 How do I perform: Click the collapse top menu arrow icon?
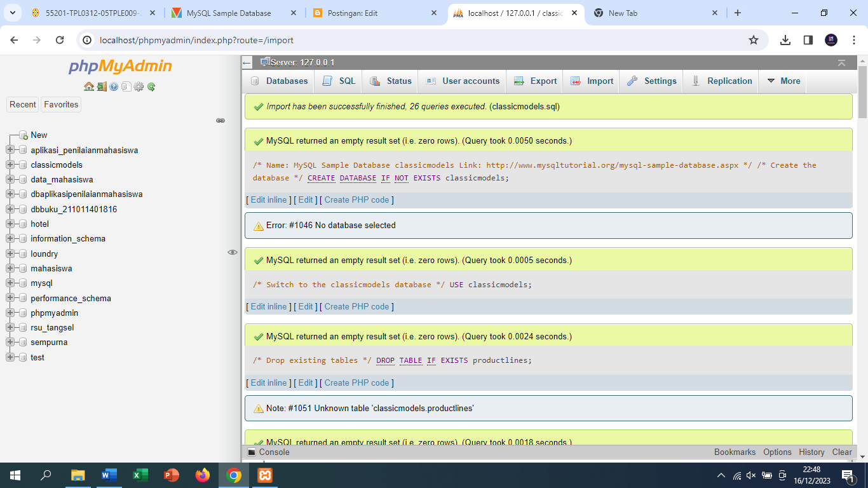pos(841,62)
